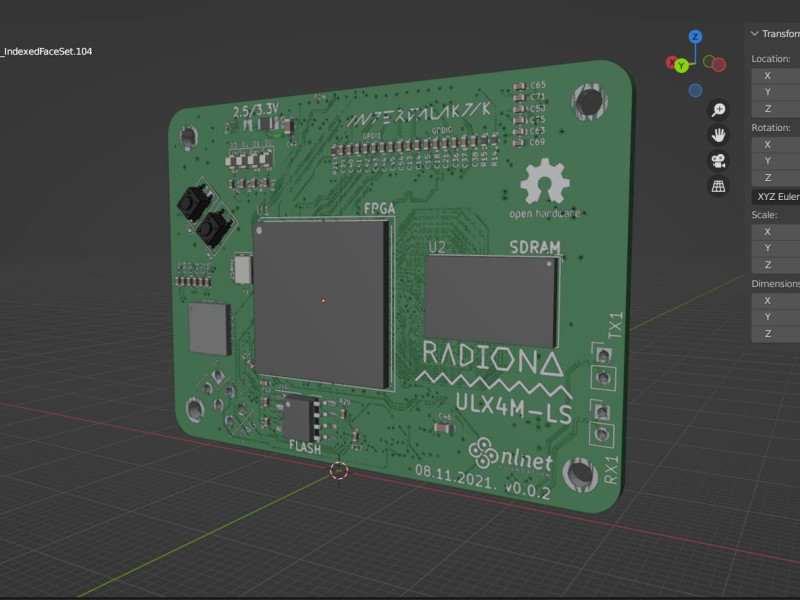Snap view to the negative Z axis circle
This screenshot has width=800, height=600.
695,90
